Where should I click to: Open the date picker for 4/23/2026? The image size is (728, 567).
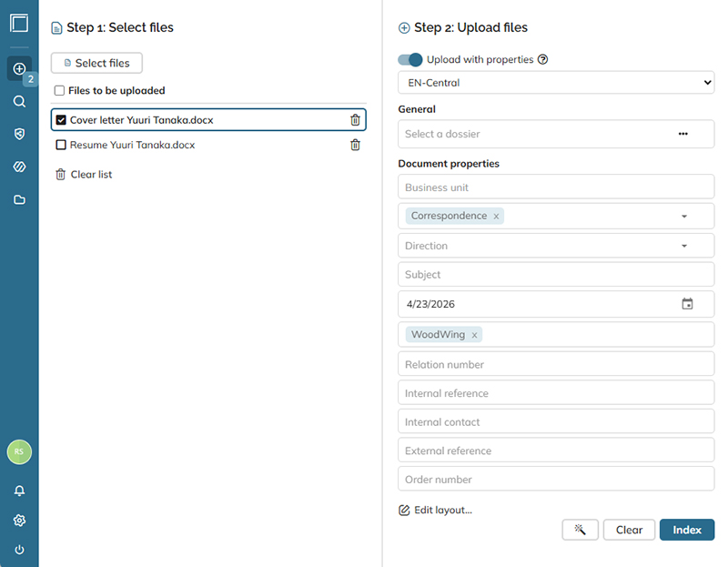pyautogui.click(x=689, y=303)
